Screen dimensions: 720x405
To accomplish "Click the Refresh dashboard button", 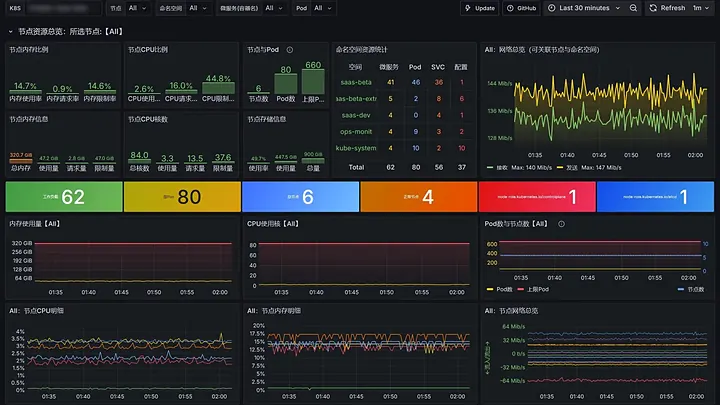I will coord(668,8).
